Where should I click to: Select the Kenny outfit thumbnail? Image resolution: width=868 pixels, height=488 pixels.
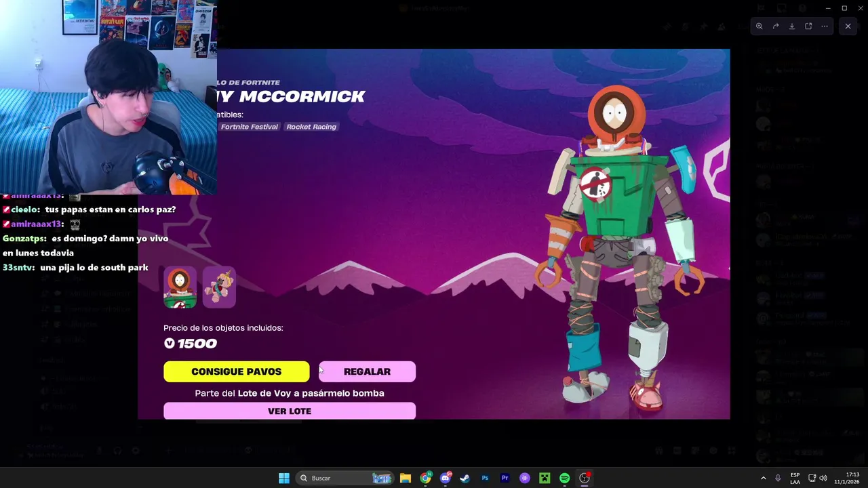[x=180, y=287]
